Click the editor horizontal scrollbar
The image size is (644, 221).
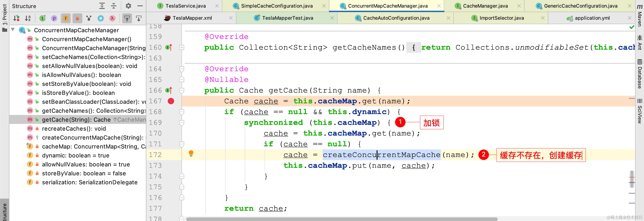[x=342, y=219]
